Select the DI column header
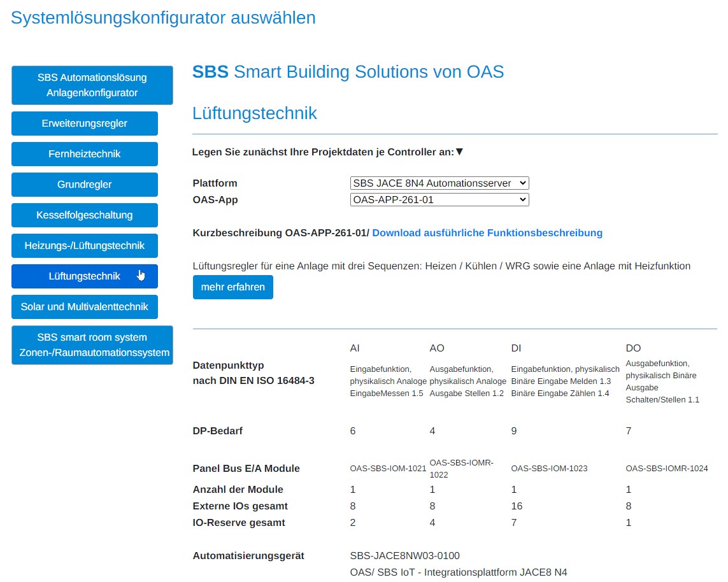This screenshot has width=728, height=582. point(517,348)
